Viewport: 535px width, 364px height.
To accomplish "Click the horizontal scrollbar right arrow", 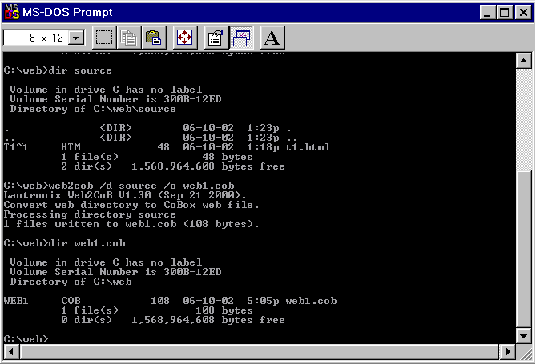I will pyautogui.click(x=508, y=351).
